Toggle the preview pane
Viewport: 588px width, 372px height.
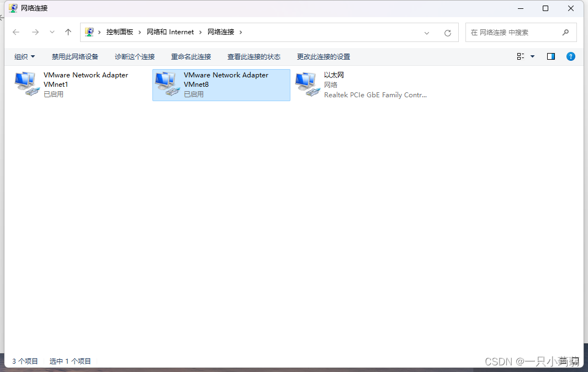(x=551, y=56)
